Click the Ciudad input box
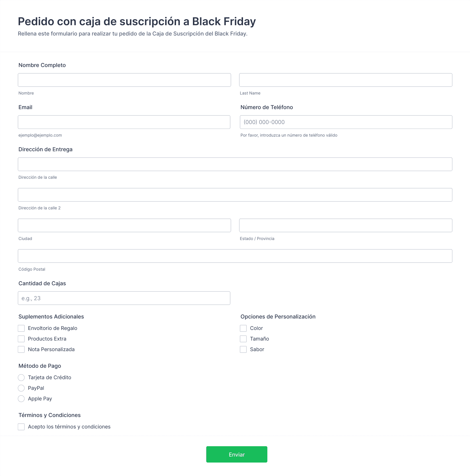Screen dimensions: 470x476 (x=124, y=225)
